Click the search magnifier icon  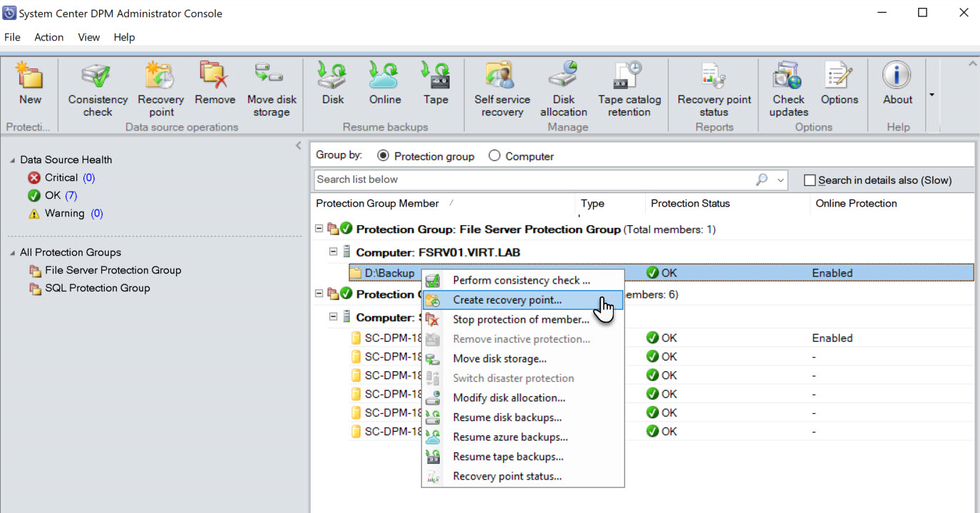[762, 180]
